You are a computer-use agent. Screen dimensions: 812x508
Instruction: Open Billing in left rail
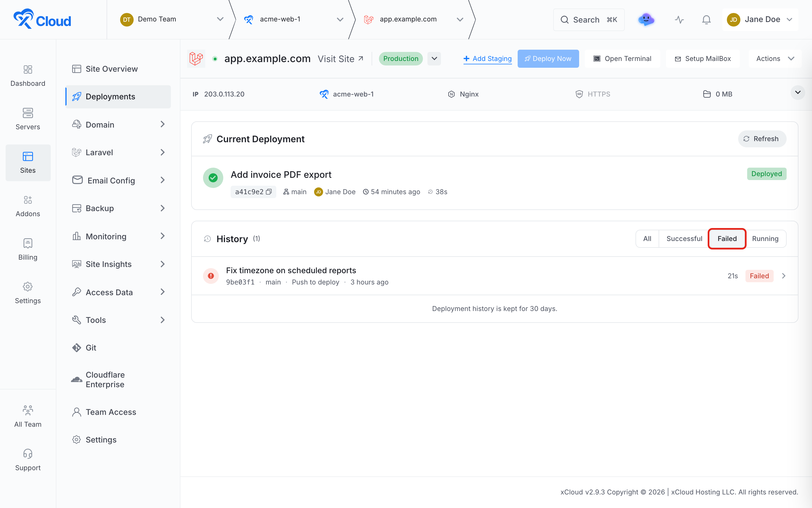coord(28,250)
